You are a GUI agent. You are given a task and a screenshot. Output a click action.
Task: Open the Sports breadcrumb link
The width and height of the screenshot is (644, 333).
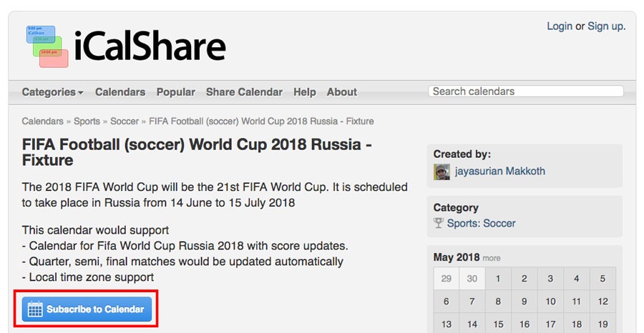click(87, 121)
